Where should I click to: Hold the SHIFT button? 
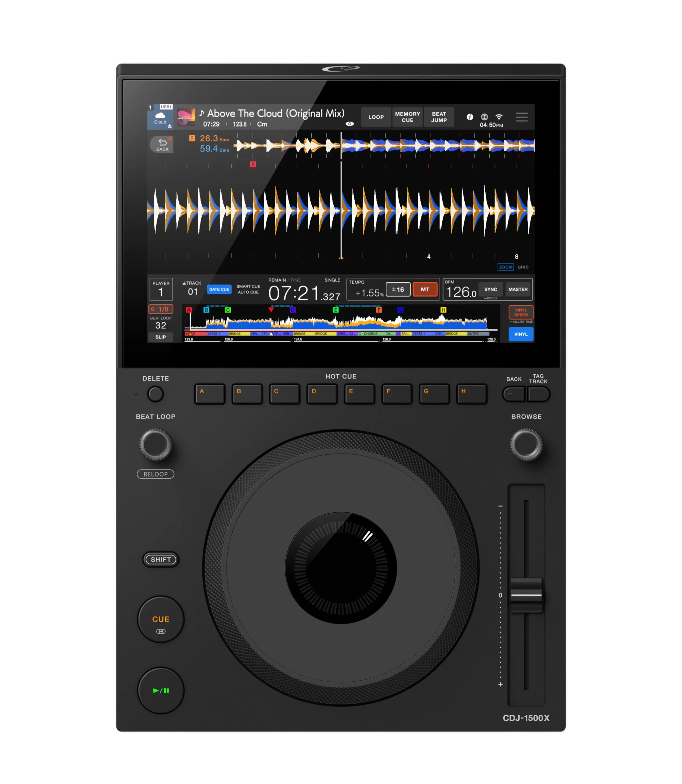click(x=161, y=560)
